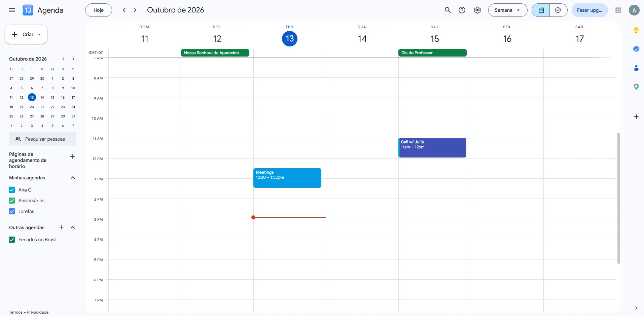
Task: Uncheck the Aniversários calendar
Action: pyautogui.click(x=12, y=201)
